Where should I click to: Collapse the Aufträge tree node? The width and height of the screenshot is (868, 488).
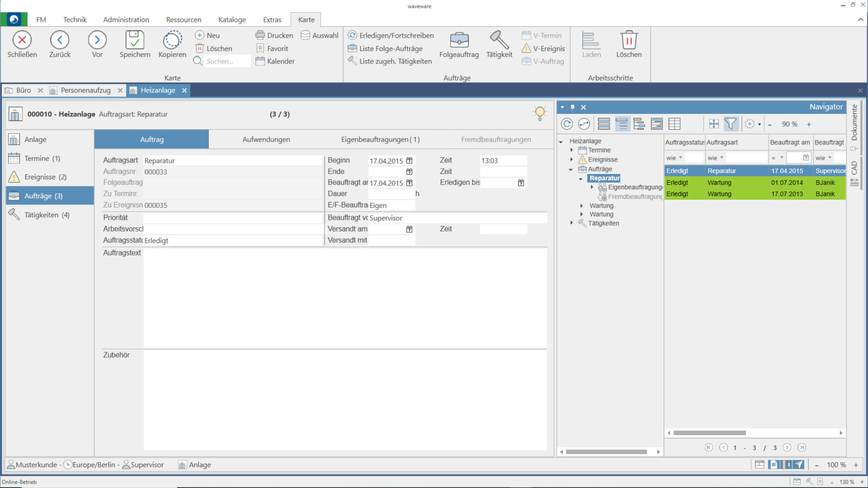[x=571, y=169]
